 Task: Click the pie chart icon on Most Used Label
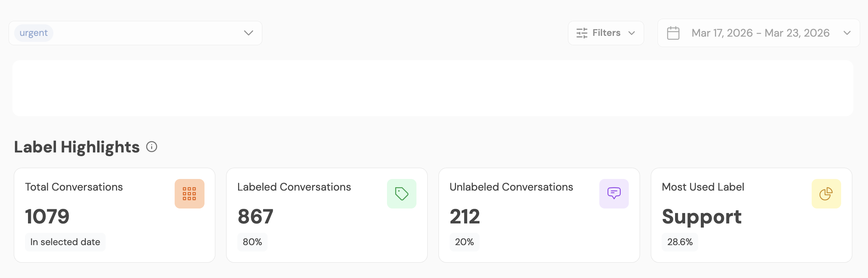(x=826, y=193)
